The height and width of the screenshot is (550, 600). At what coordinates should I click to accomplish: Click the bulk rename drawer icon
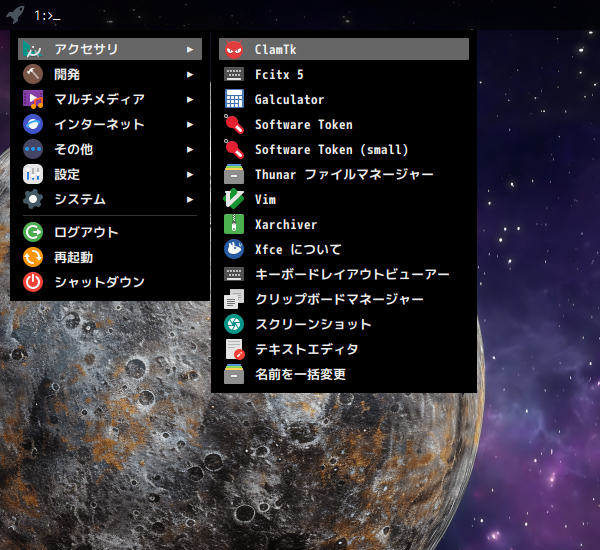(x=234, y=374)
